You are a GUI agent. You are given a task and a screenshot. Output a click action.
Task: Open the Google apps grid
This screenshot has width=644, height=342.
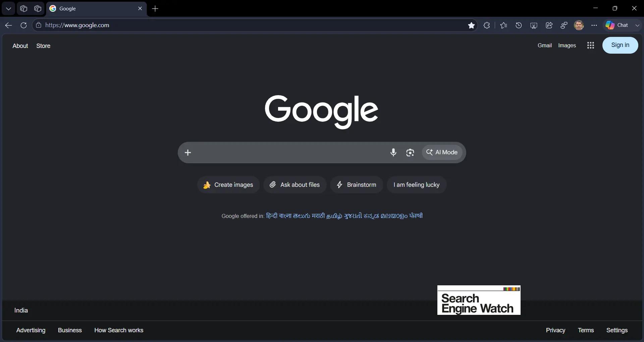591,45
